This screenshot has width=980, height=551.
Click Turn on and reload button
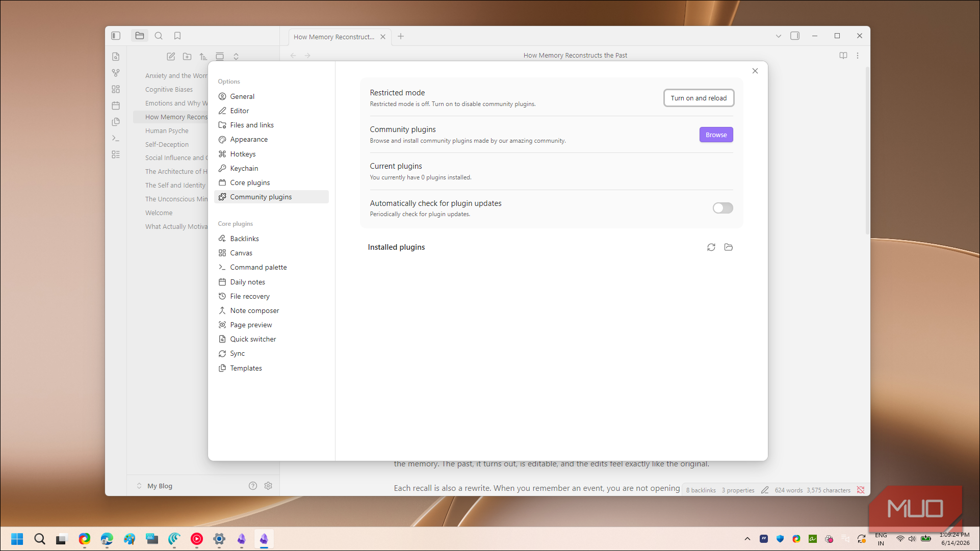pyautogui.click(x=699, y=98)
